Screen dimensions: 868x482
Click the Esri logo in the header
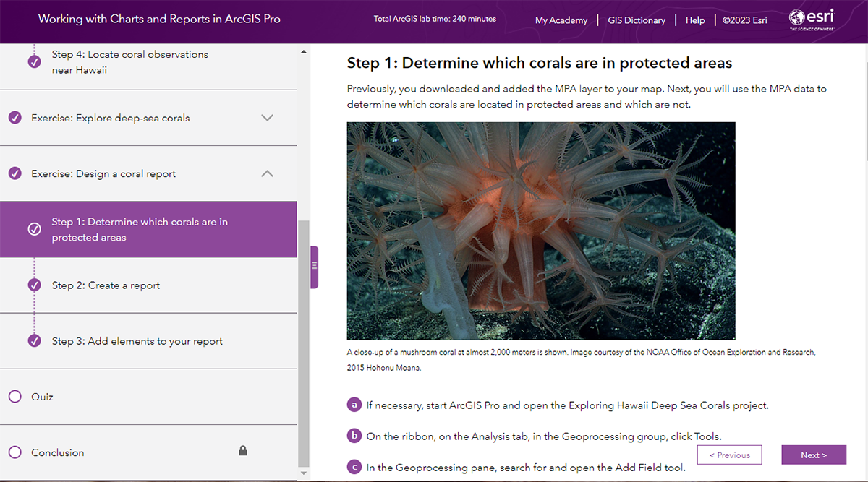pos(811,20)
